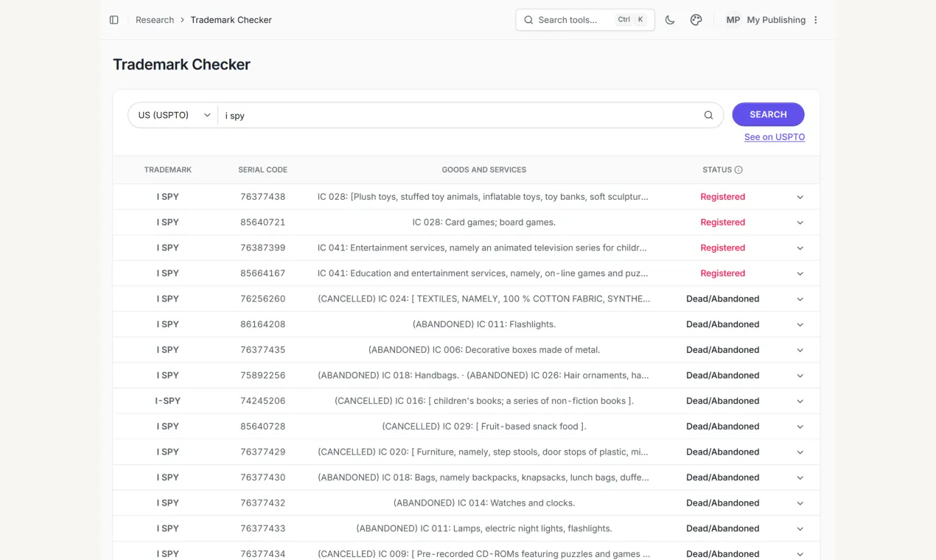The width and height of the screenshot is (936, 560).
Task: Click the magnifier icon inside trademark search field
Action: point(708,115)
